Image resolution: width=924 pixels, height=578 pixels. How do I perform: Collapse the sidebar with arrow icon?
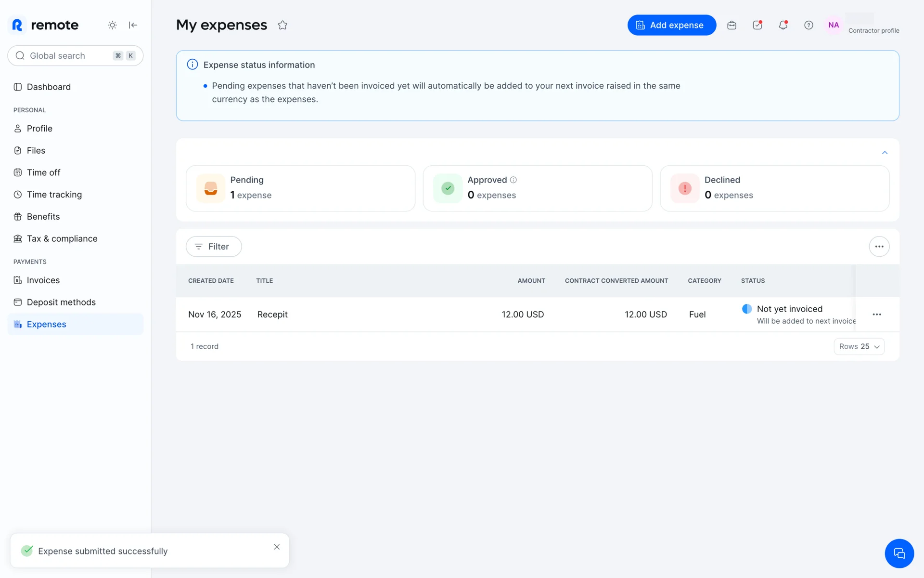[133, 25]
